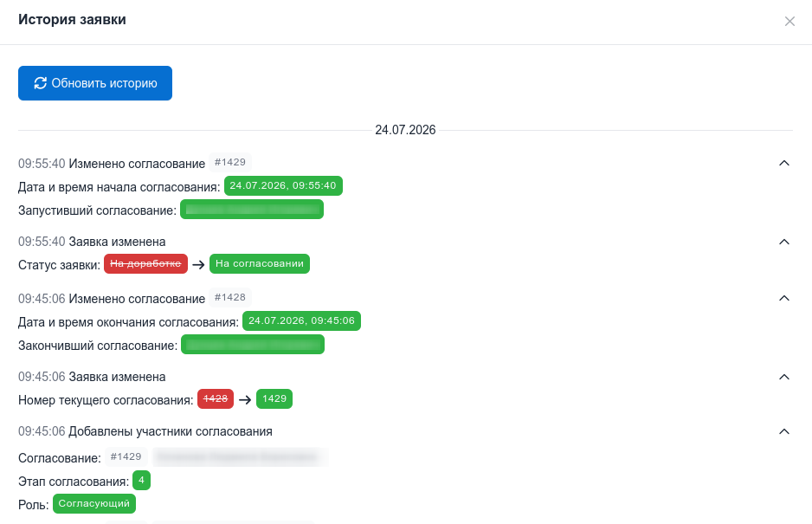Collapse the «Добавлены участники согласования» entry

tap(784, 431)
